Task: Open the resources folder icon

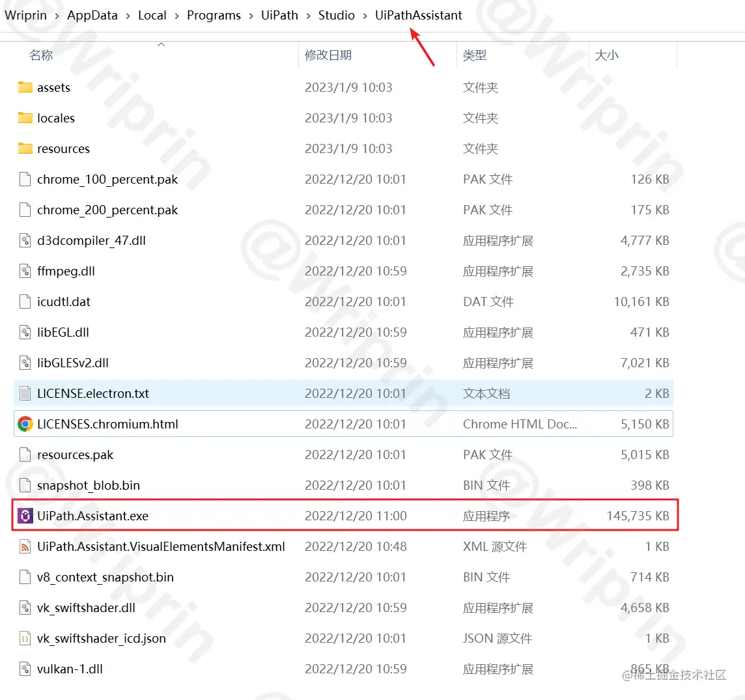Action: [25, 148]
